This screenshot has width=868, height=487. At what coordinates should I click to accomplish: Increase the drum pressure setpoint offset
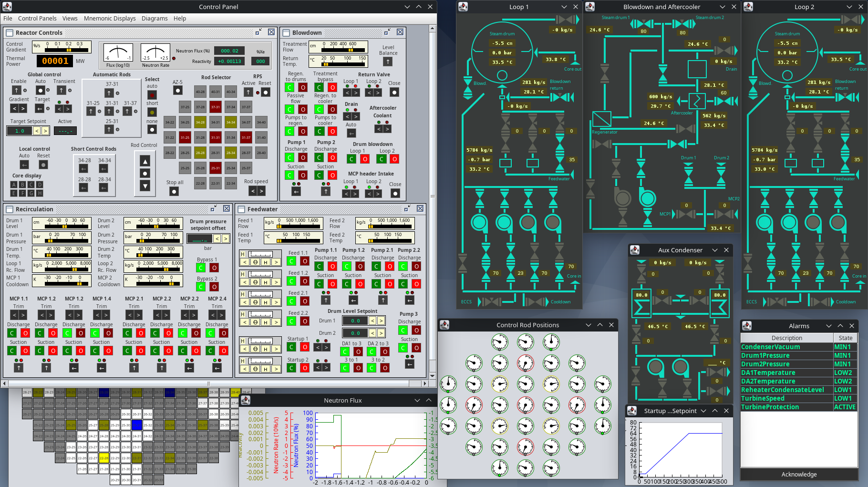[225, 238]
